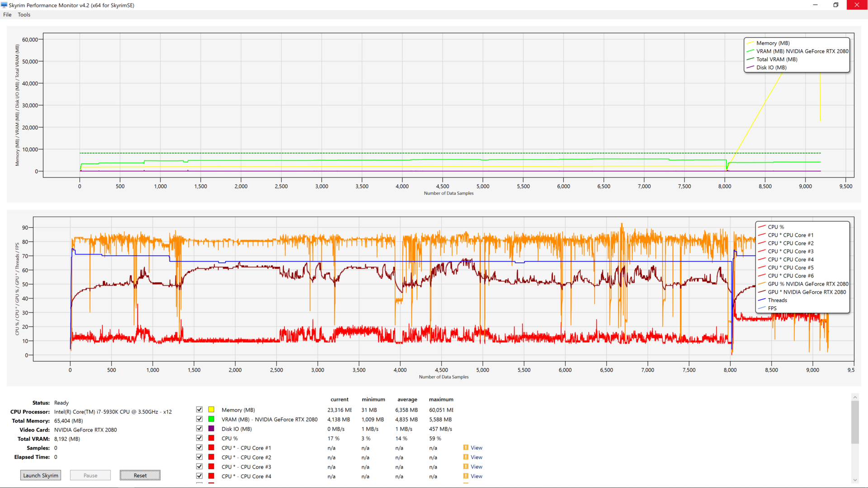Click the minimum column header
Image resolution: width=868 pixels, height=488 pixels.
(373, 399)
